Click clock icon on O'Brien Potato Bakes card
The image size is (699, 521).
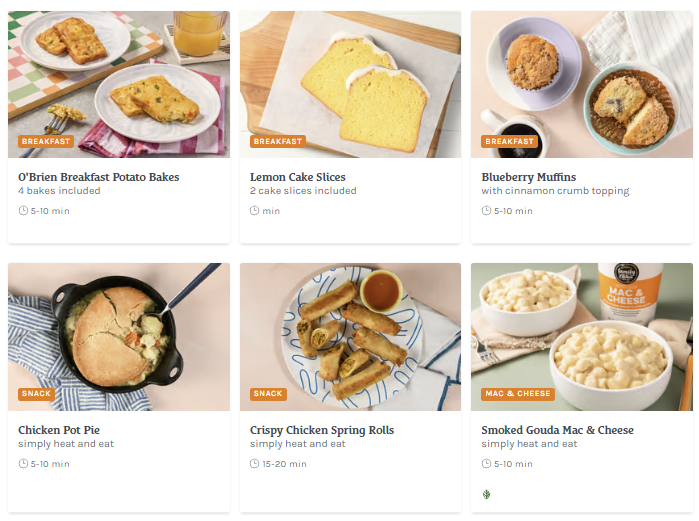pyautogui.click(x=23, y=211)
